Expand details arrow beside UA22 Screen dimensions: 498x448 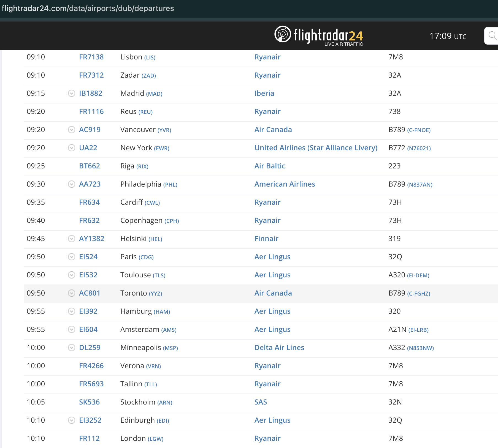click(71, 148)
